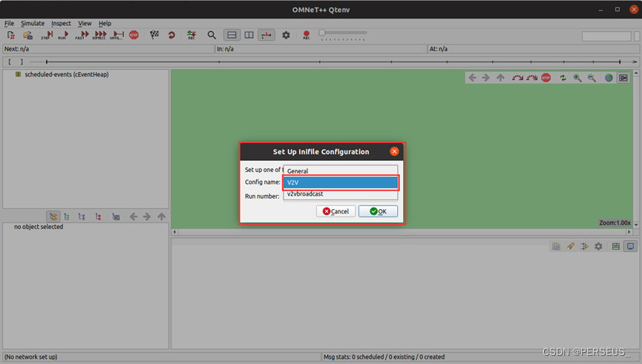The image size is (642, 364).
Task: Select scheduled-events (cEventHeap) tree item
Action: coord(66,74)
